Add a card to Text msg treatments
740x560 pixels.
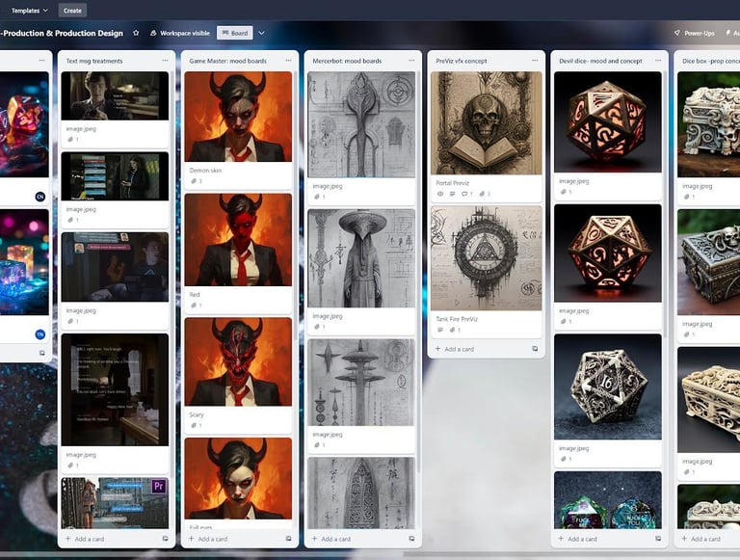point(85,539)
